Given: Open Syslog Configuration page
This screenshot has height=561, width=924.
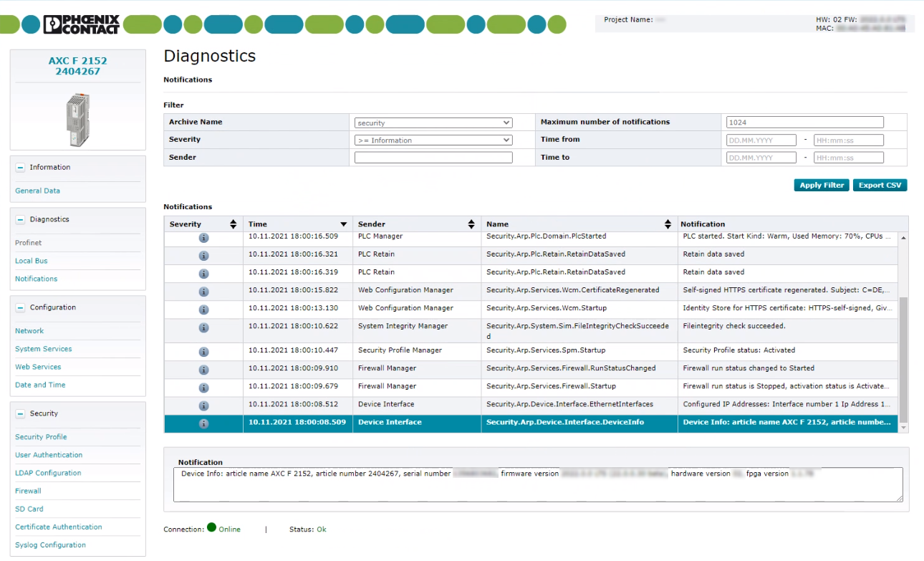Looking at the screenshot, I should point(50,545).
